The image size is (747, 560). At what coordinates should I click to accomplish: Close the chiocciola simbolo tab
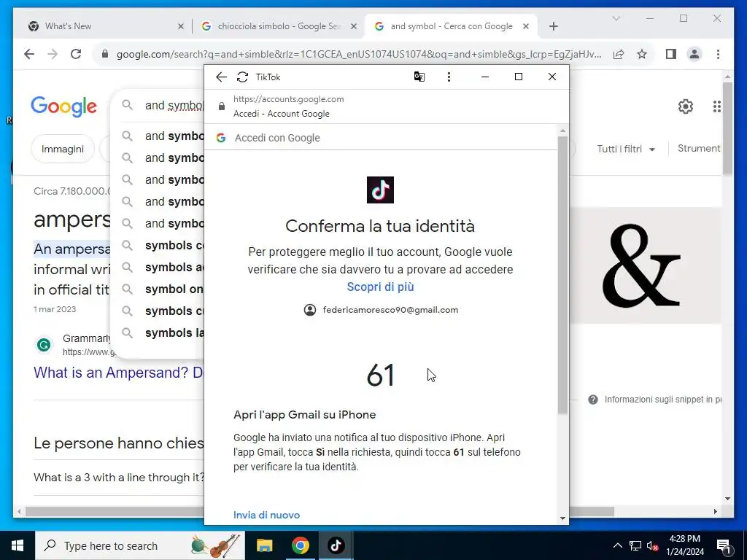point(354,26)
